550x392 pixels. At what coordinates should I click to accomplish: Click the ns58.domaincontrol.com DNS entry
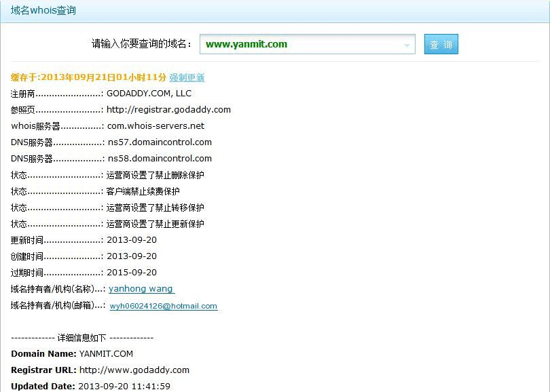coord(160,159)
